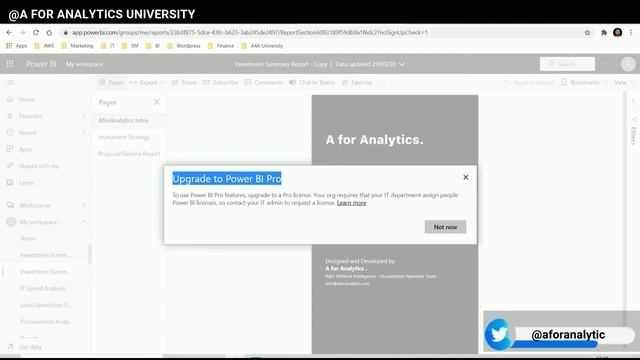
Task: Click the Not now button
Action: [445, 227]
